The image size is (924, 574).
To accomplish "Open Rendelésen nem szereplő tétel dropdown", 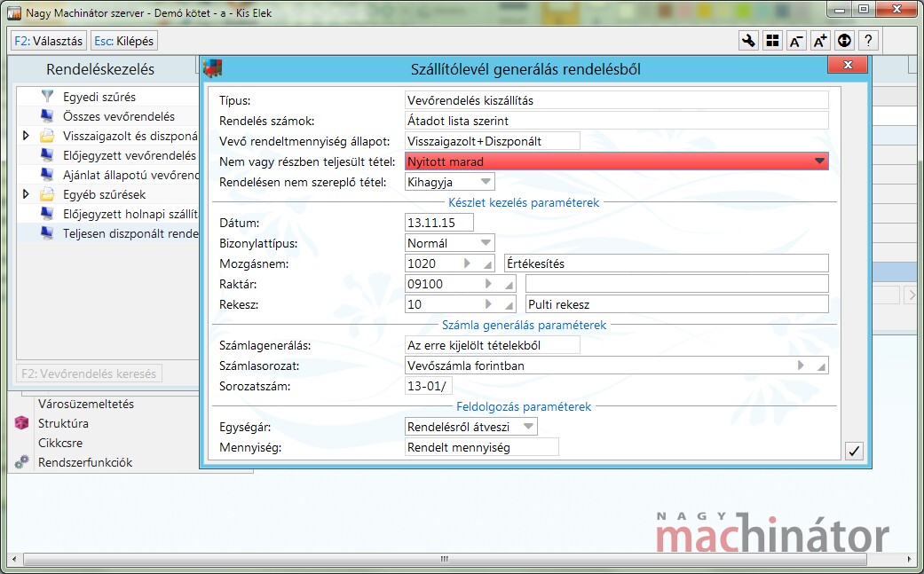I will (486, 181).
